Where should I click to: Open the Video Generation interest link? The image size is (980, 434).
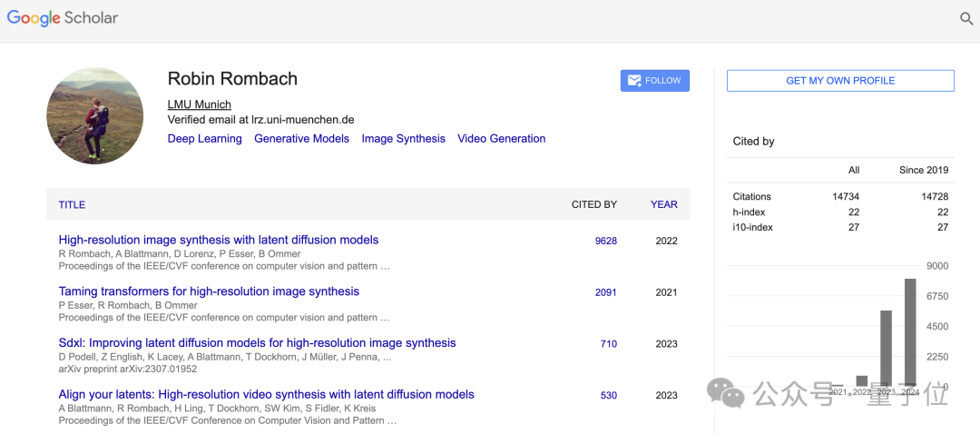[501, 139]
